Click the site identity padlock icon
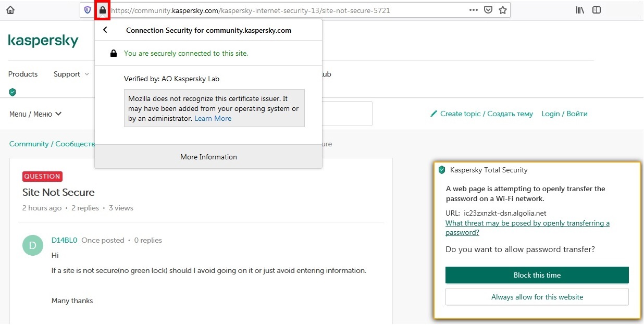 (x=103, y=10)
